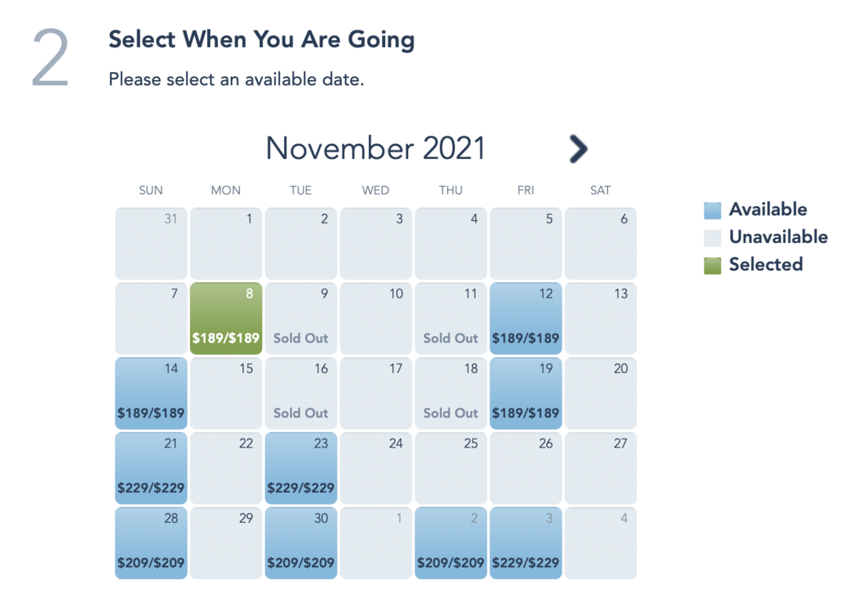Select December 3 priced $229/$229
Viewport: 852px width, 616px height.
click(525, 543)
